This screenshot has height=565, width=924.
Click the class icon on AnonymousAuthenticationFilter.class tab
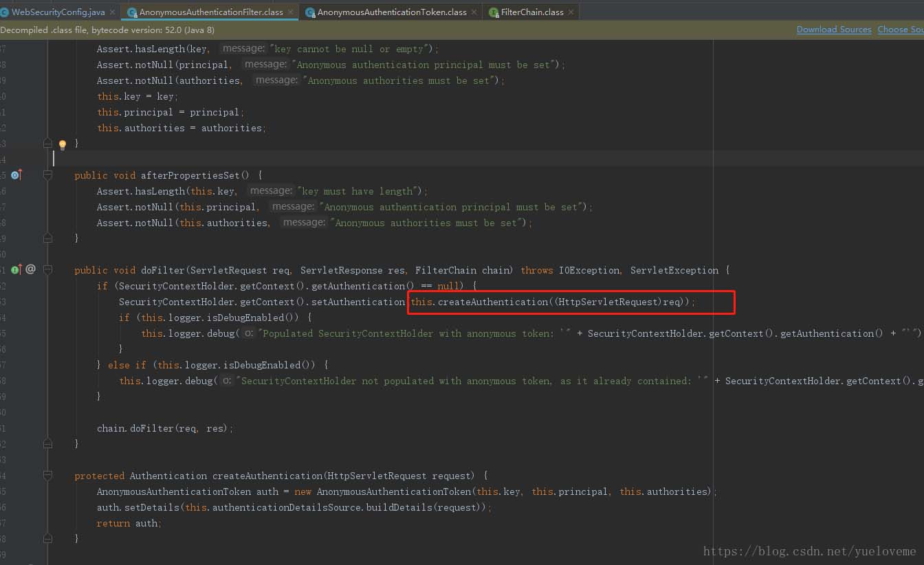(131, 12)
